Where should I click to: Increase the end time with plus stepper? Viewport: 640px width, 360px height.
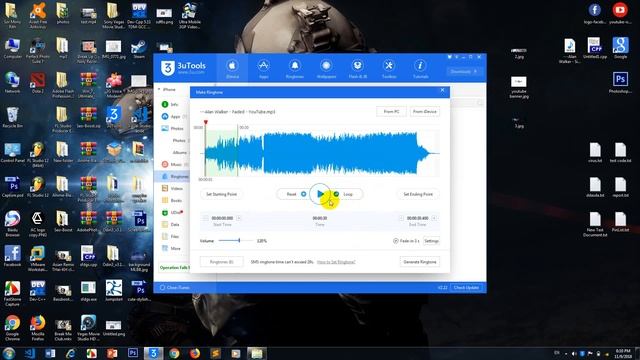434,218
